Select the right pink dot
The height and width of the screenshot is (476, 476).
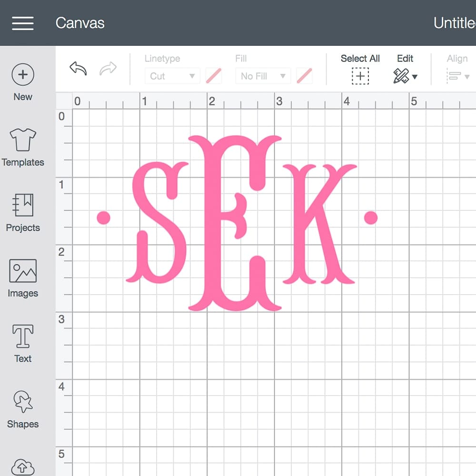(371, 218)
